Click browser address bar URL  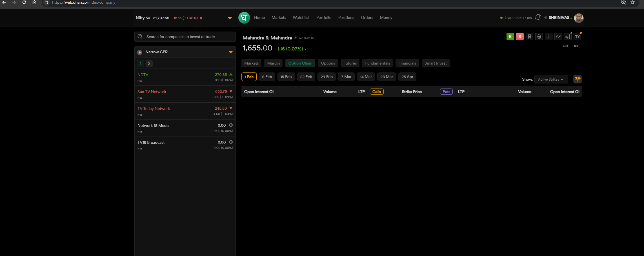tap(84, 2)
